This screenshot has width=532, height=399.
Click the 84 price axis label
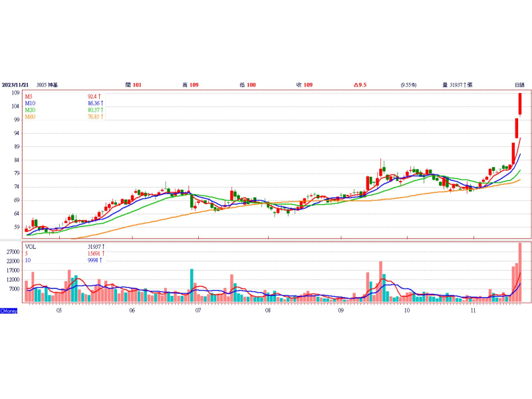[17, 160]
